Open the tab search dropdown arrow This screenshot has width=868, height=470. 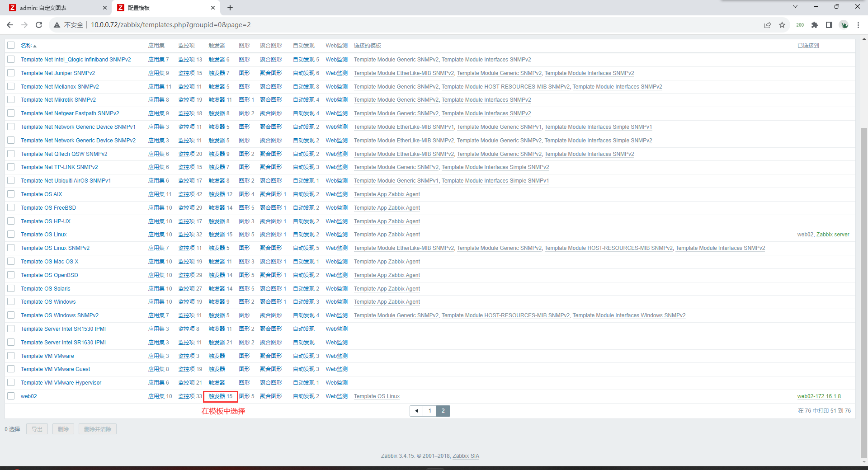coord(795,6)
